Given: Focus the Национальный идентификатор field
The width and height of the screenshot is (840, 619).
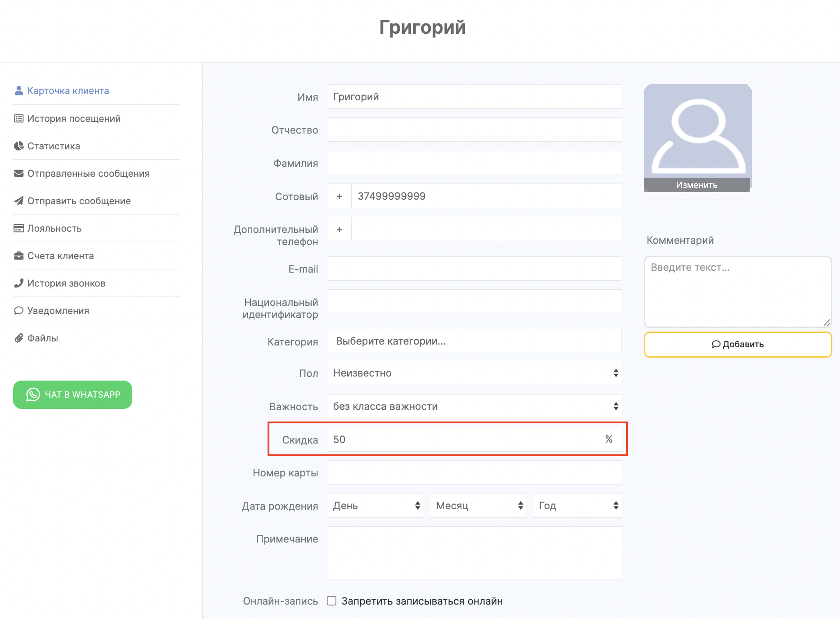Looking at the screenshot, I should [x=474, y=301].
